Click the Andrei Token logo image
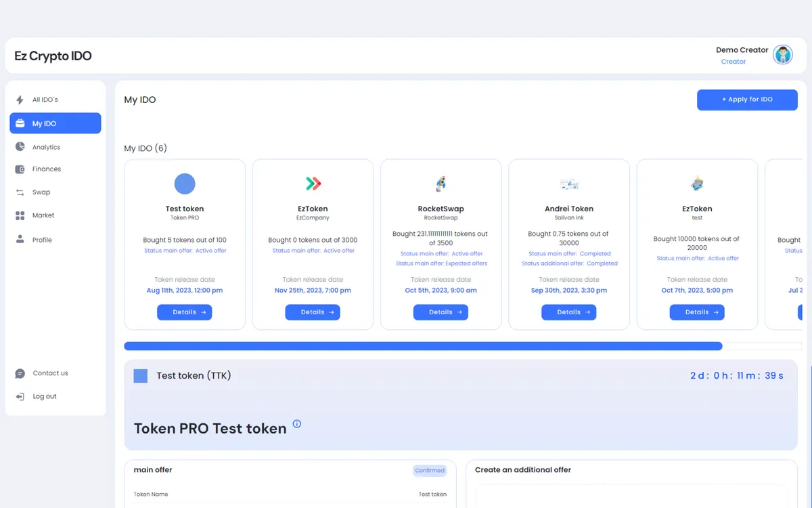The width and height of the screenshot is (812, 508). click(x=569, y=184)
